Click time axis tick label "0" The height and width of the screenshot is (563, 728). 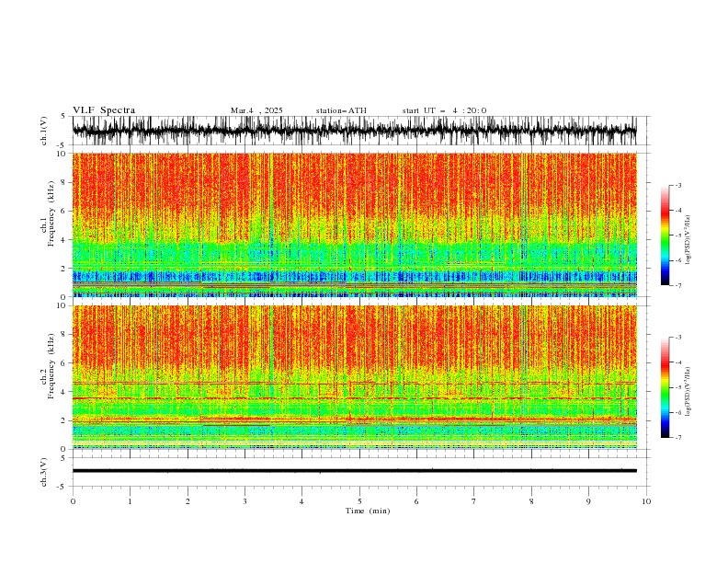tap(73, 501)
